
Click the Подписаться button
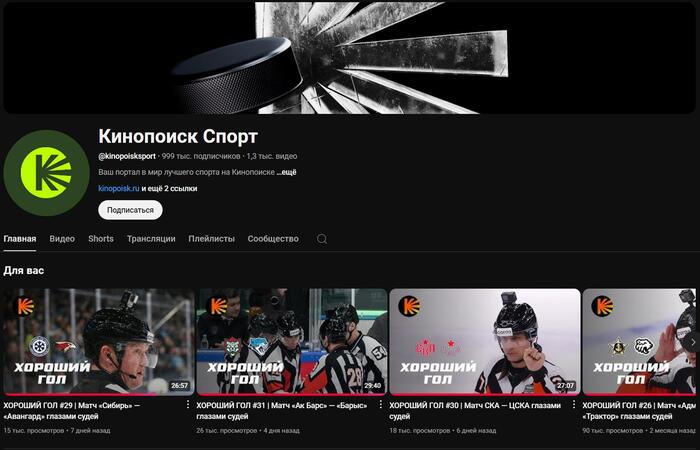point(130,210)
